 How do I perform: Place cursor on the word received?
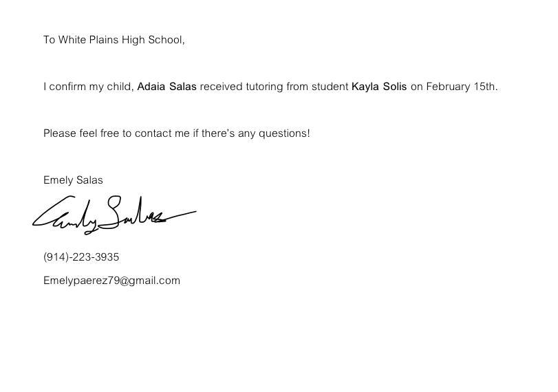coord(221,87)
